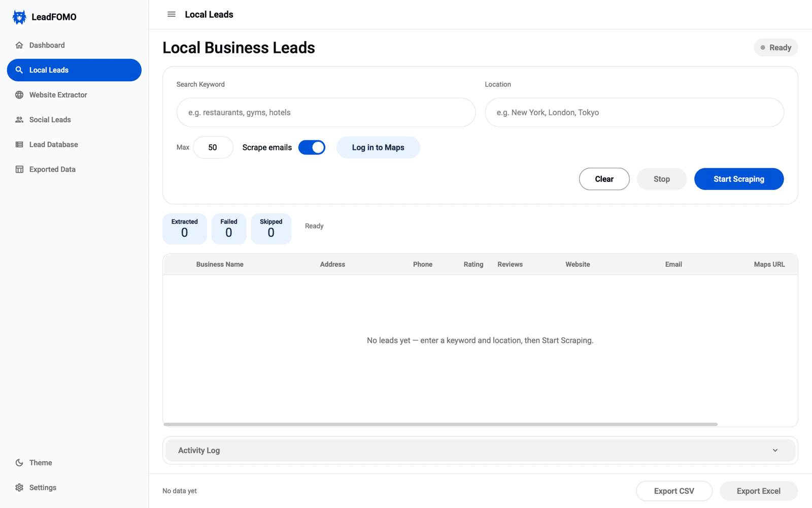Click the table horizontal scrollbar
Image resolution: width=812 pixels, height=508 pixels.
tap(441, 424)
